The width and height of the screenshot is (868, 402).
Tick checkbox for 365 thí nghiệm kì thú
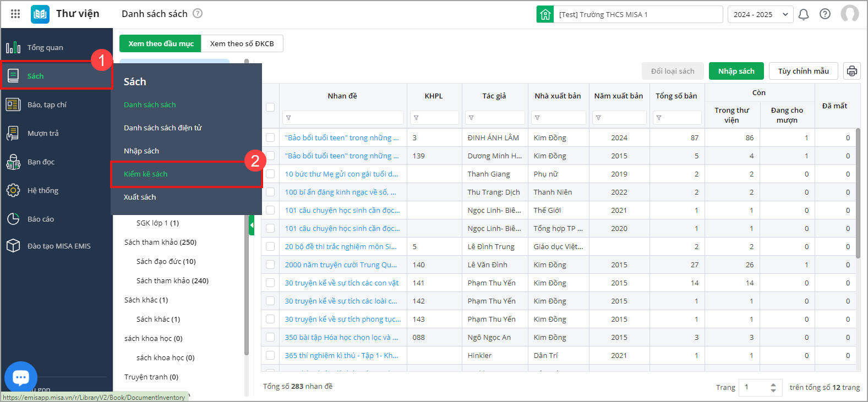pyautogui.click(x=270, y=355)
